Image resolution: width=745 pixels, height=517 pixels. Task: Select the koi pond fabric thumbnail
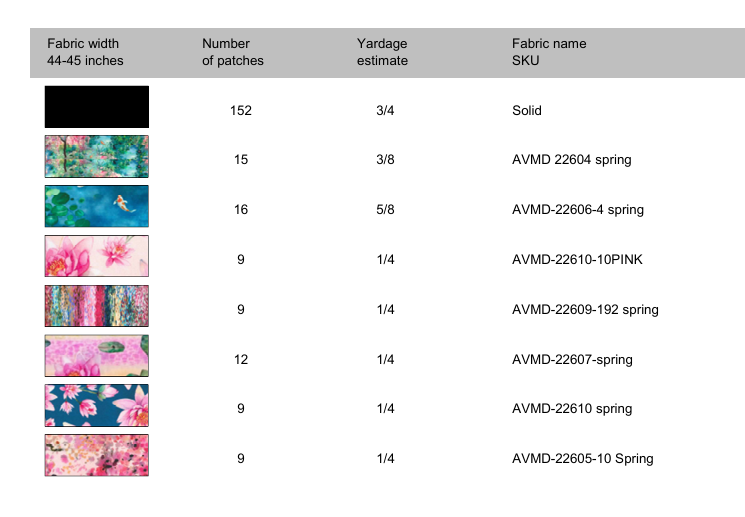[96, 207]
